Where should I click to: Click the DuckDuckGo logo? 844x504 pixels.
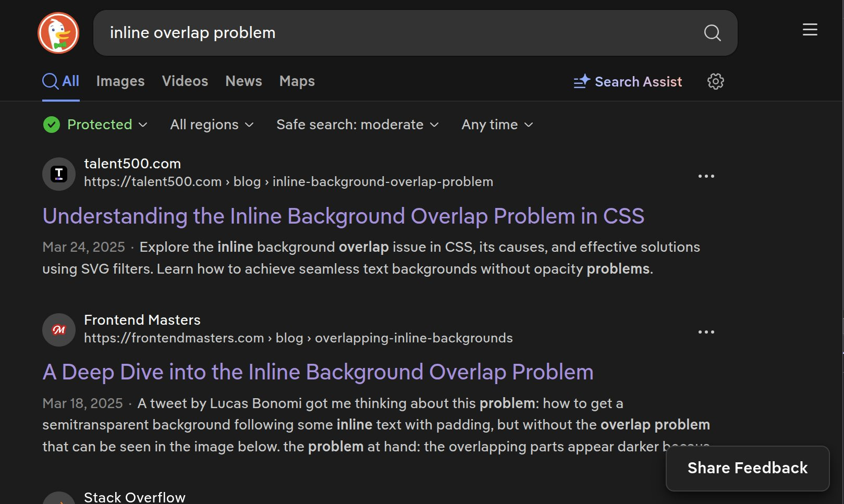(x=58, y=32)
